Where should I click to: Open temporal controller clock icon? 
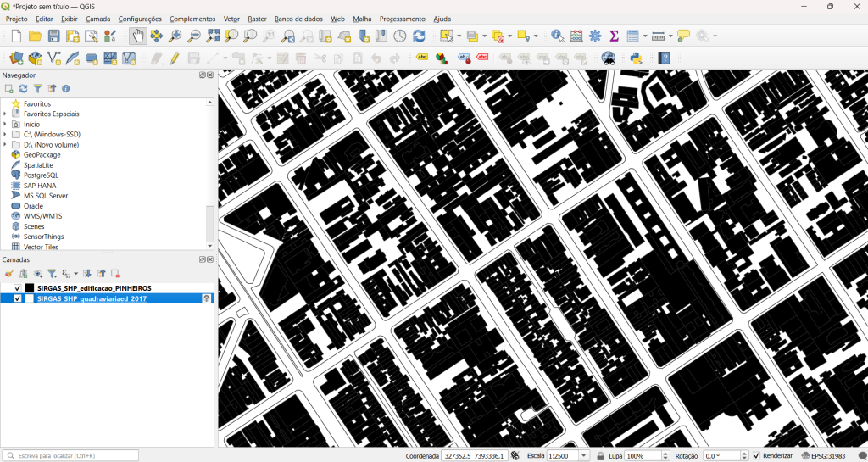coord(400,36)
